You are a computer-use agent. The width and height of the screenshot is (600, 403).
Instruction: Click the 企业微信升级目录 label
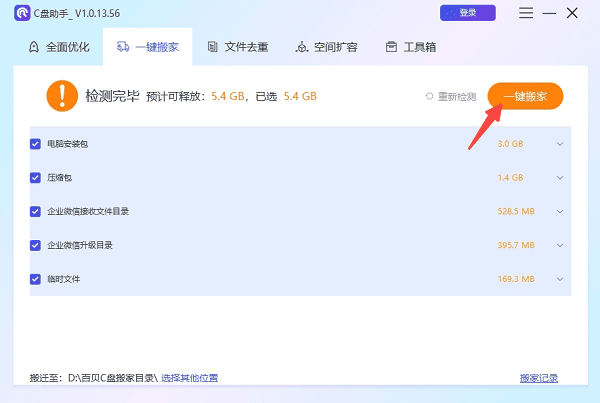80,245
